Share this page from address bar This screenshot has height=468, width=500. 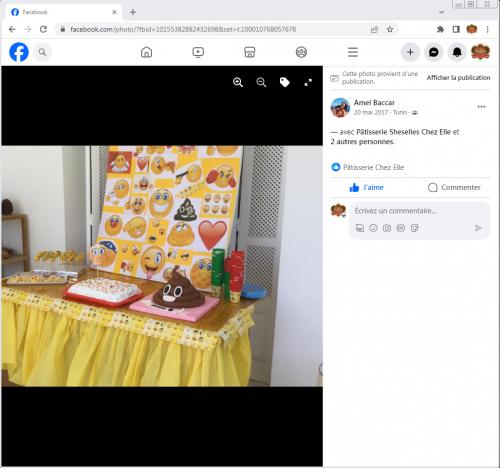point(374,29)
